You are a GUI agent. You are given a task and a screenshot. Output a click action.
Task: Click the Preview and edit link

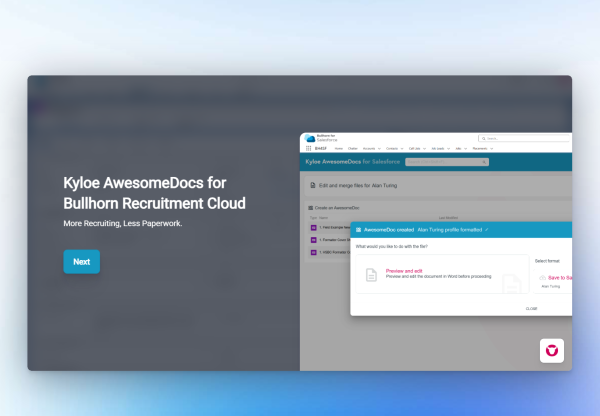pyautogui.click(x=404, y=271)
